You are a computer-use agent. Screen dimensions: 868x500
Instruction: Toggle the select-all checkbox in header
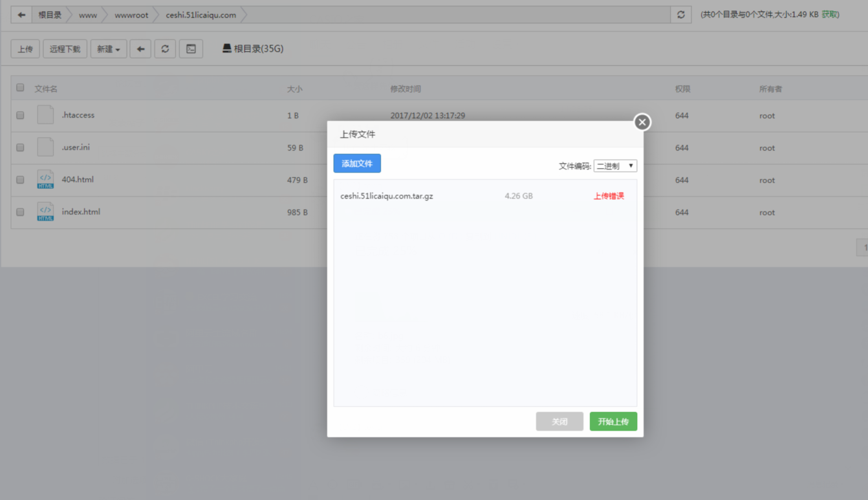tap(20, 88)
